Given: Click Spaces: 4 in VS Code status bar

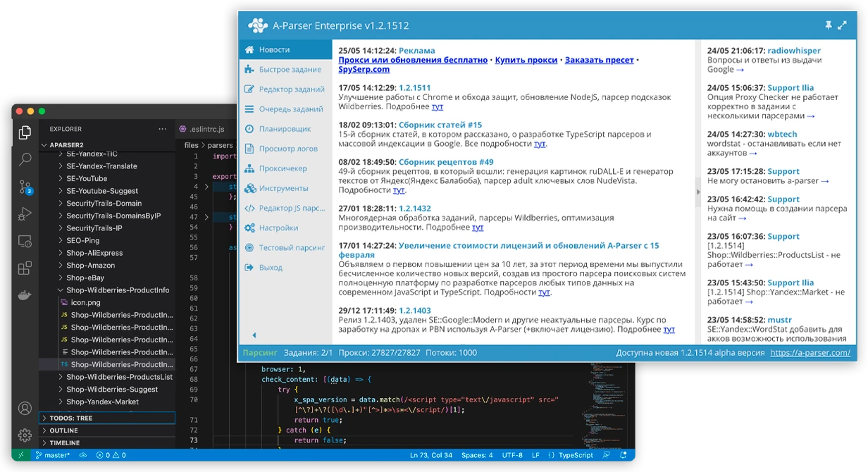Looking at the screenshot, I should 477,455.
